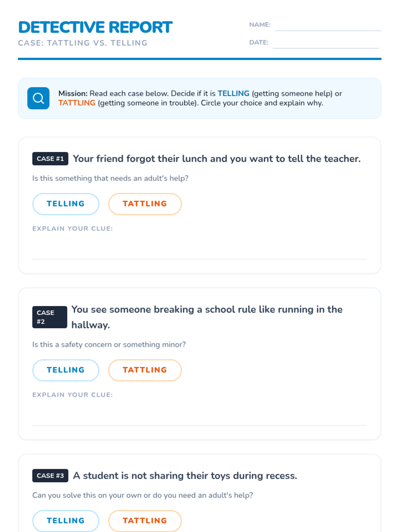Click the not sharing toys case statement
This screenshot has height=532, width=399.
pyautogui.click(x=185, y=475)
